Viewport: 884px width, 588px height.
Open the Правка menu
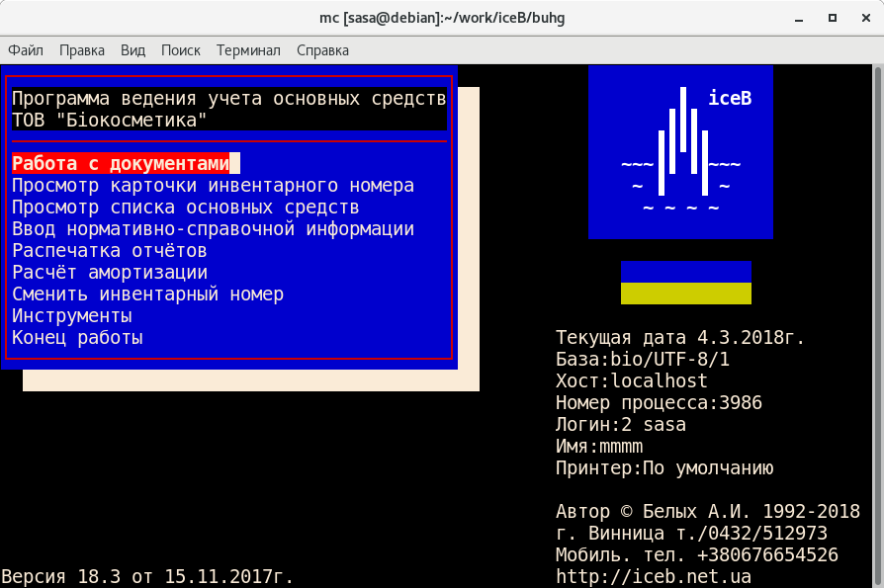82,50
